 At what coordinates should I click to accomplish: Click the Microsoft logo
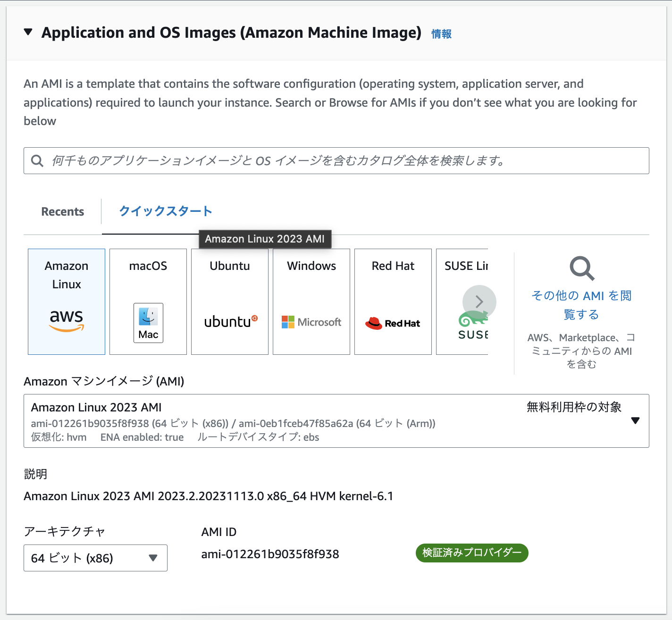[311, 322]
